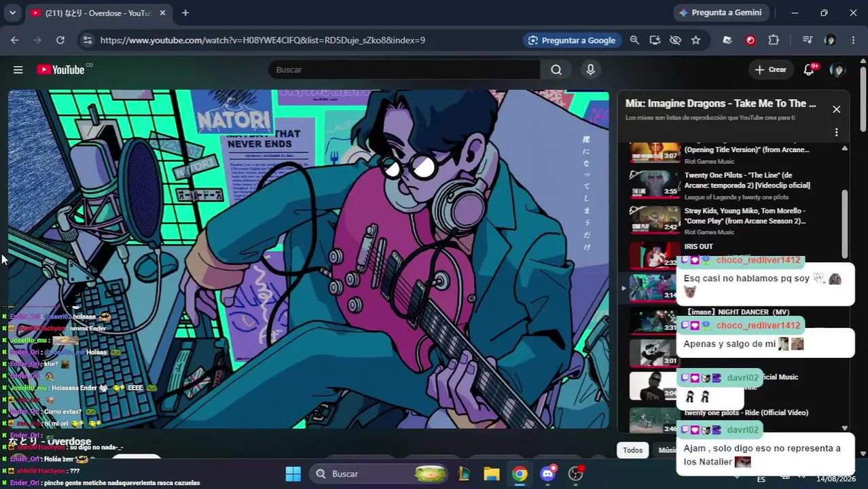Open League of Legends from the taskbar
Image resolution: width=868 pixels, height=489 pixels.
[x=465, y=474]
